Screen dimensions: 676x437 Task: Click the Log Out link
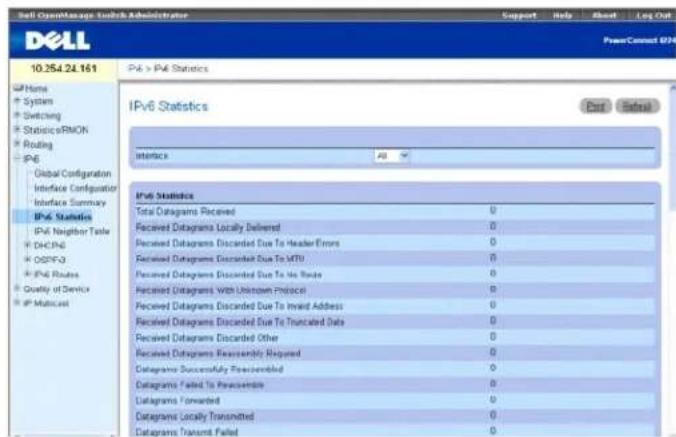654,16
